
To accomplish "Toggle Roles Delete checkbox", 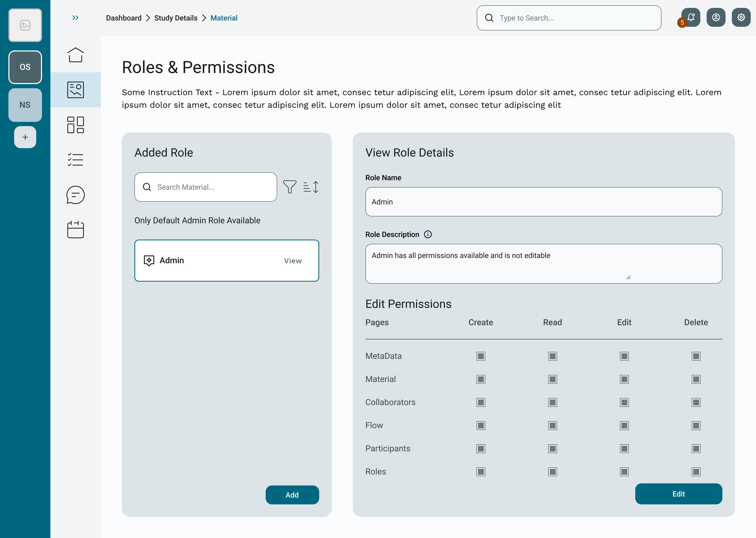I will coord(696,472).
